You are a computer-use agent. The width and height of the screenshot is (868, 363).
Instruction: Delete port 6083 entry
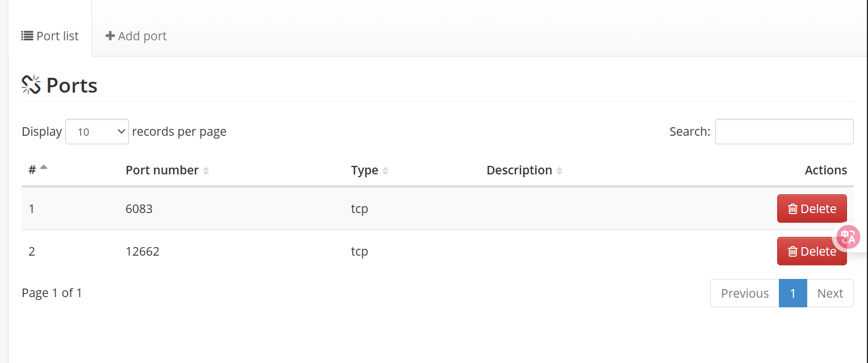click(812, 208)
